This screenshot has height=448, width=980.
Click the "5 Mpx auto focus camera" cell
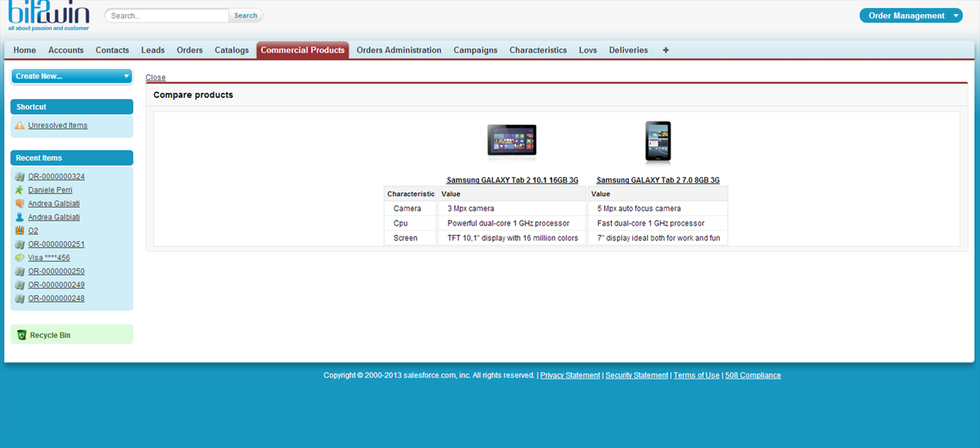point(658,209)
